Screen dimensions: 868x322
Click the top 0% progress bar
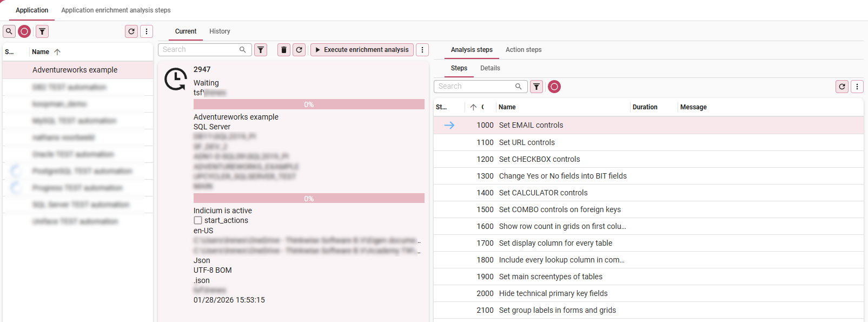click(x=309, y=104)
